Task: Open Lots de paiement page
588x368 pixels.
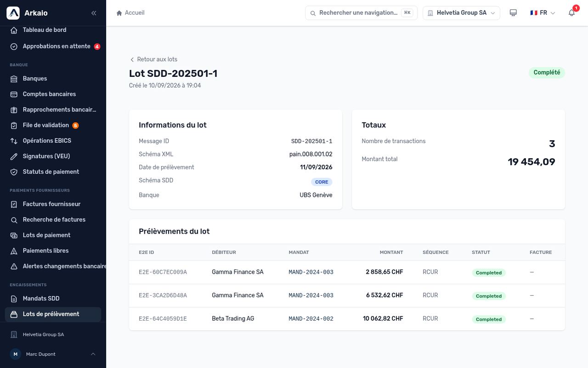Action: click(53, 235)
